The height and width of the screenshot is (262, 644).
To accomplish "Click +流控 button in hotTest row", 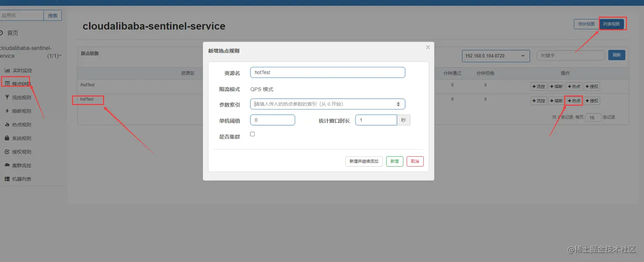I will 539,101.
